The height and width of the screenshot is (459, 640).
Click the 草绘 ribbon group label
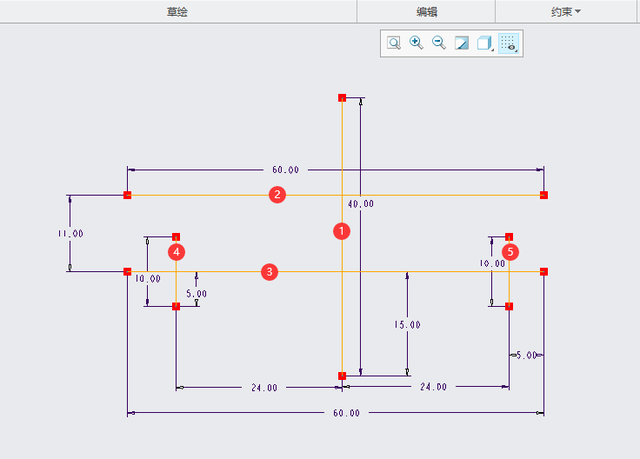177,12
